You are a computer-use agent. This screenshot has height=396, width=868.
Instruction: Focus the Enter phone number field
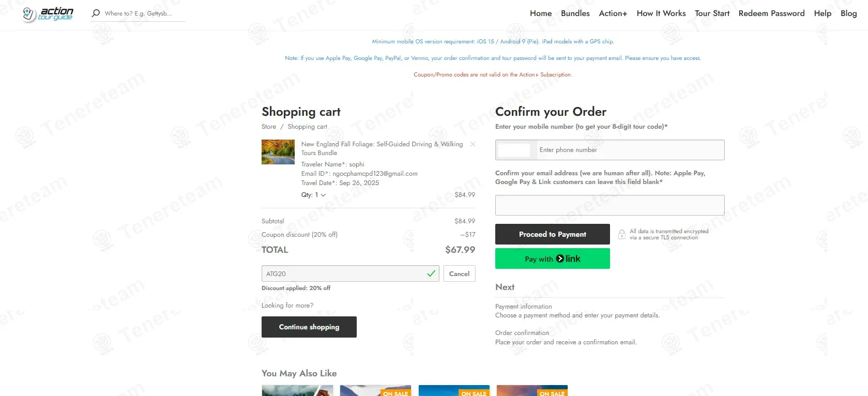[x=629, y=150]
